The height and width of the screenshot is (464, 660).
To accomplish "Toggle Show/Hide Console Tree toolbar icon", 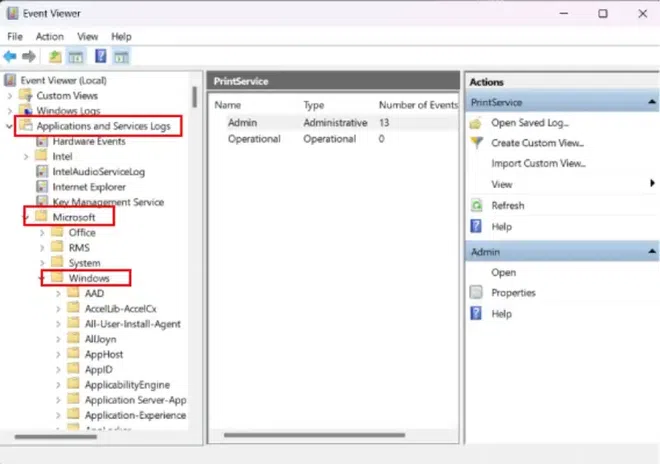I will pyautogui.click(x=76, y=56).
